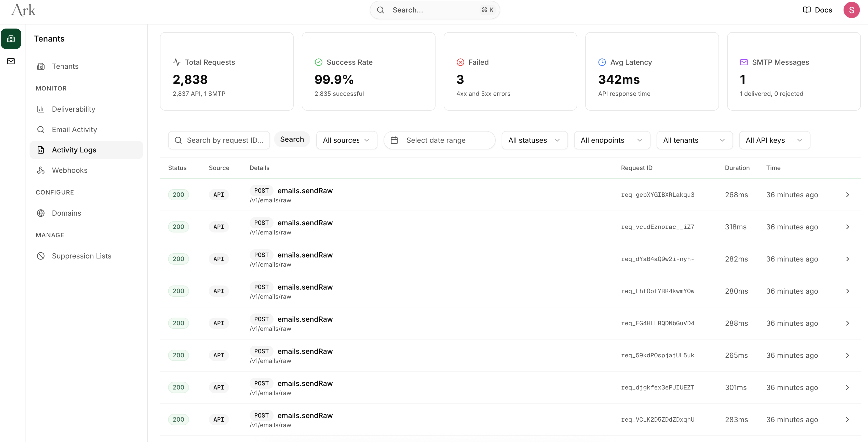Click the global Search bar at top
This screenshot has height=442, width=868.
[x=434, y=10]
